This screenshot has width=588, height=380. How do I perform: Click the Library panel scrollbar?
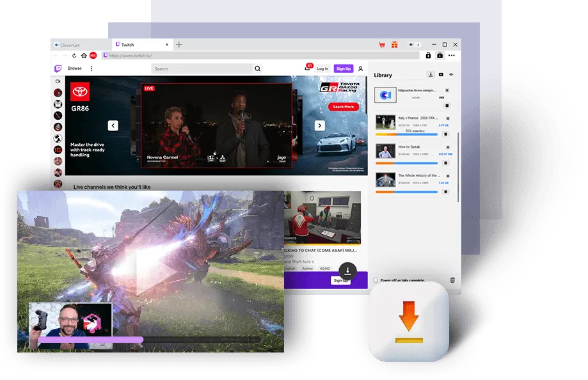pyautogui.click(x=458, y=167)
